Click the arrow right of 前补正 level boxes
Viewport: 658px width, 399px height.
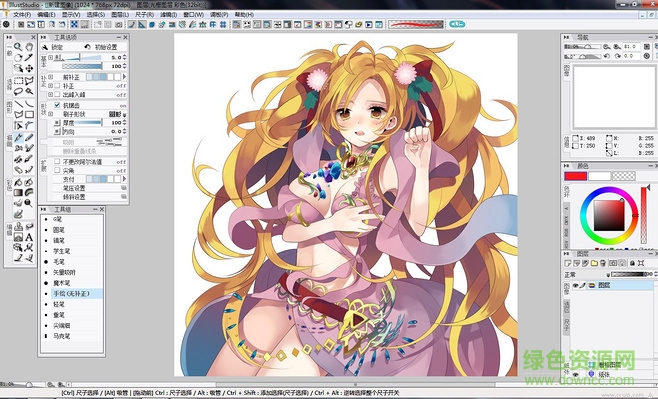124,77
